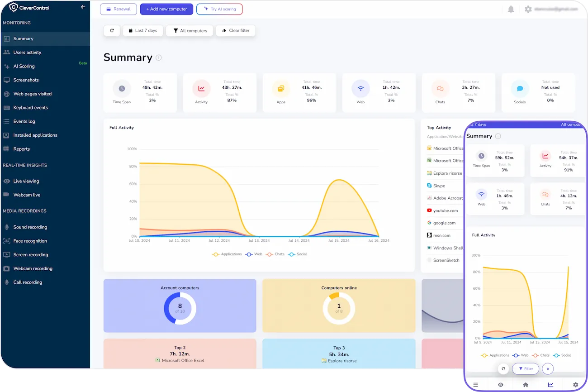Screen dimensions: 588x392
Task: Click the Add new computer button
Action: pyautogui.click(x=166, y=9)
